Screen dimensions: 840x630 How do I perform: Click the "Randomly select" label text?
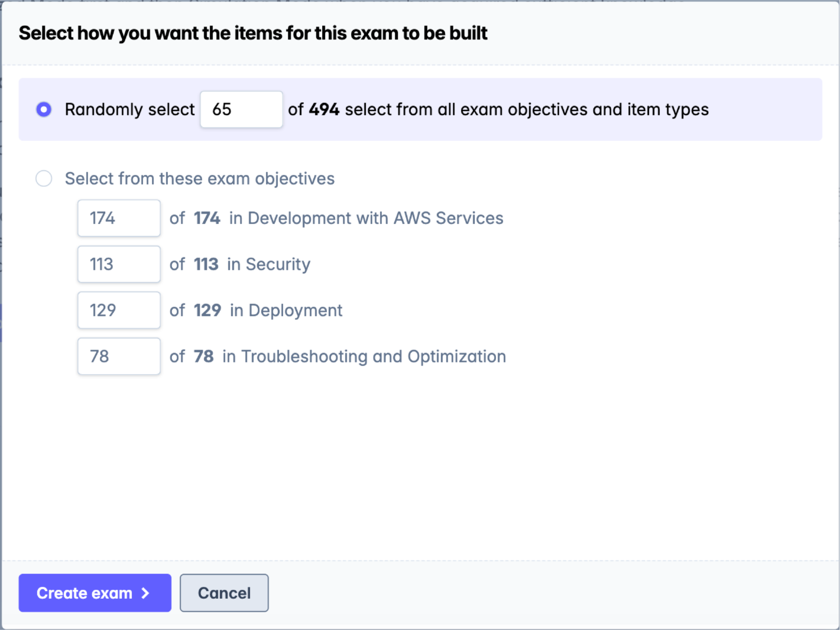tap(129, 109)
